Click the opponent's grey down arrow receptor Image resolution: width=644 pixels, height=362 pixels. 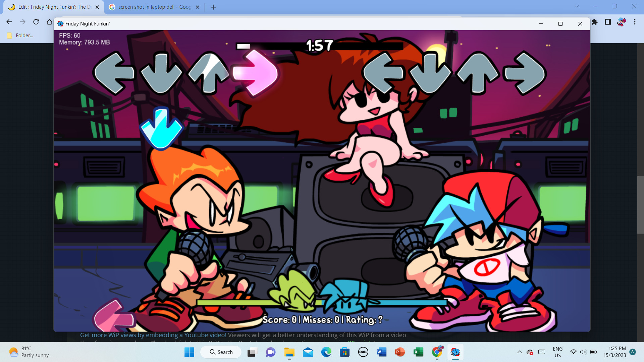tap(161, 73)
